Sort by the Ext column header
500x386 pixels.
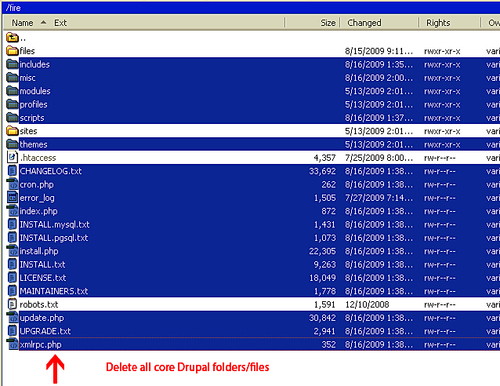[60, 23]
